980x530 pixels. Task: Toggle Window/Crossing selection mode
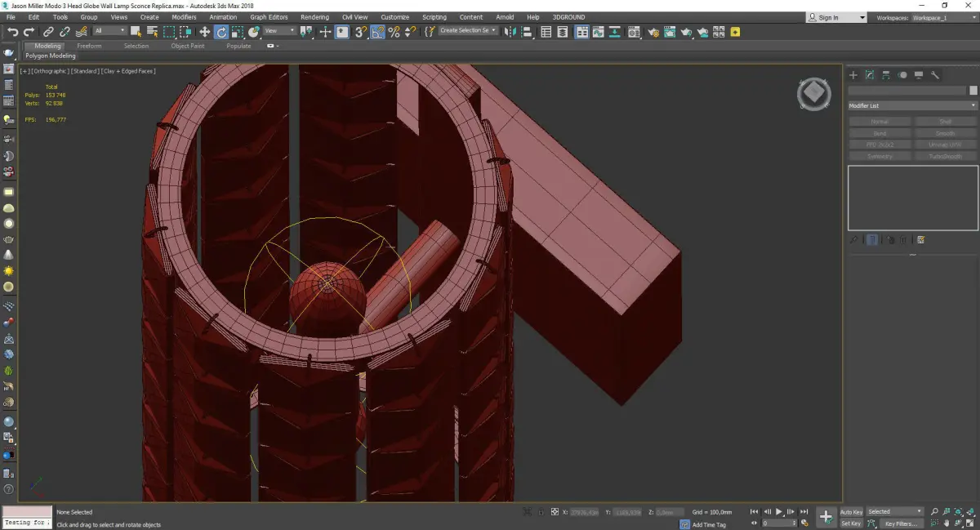click(x=185, y=32)
